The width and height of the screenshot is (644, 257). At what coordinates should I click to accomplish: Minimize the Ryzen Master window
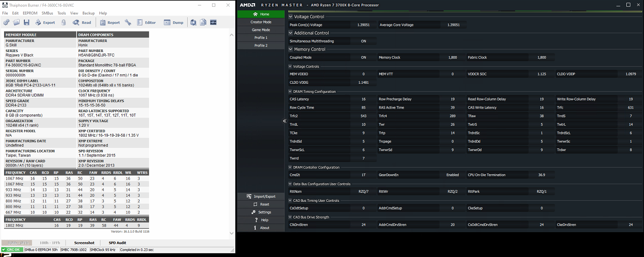point(618,5)
